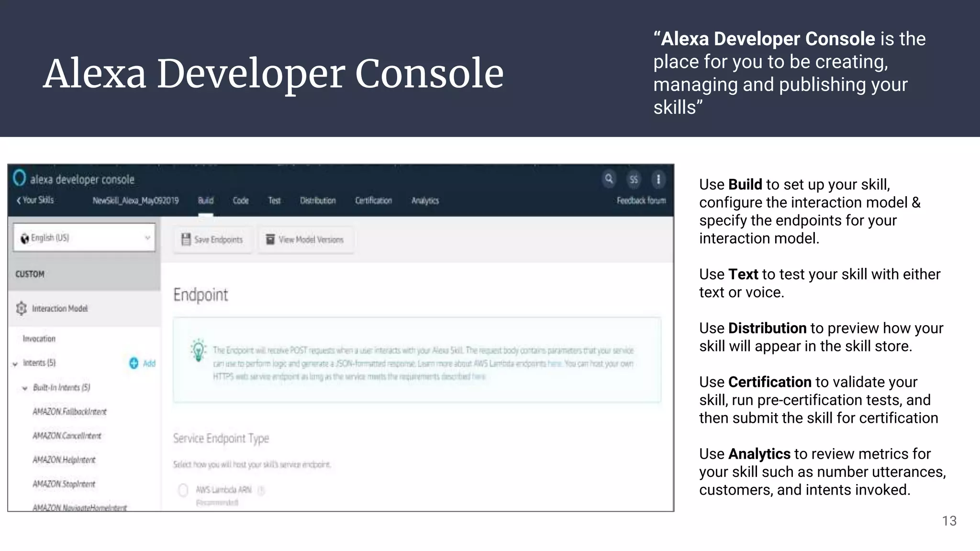This screenshot has height=551, width=980.
Task: Click the AWS Lambda ARN help icon
Action: [x=261, y=490]
